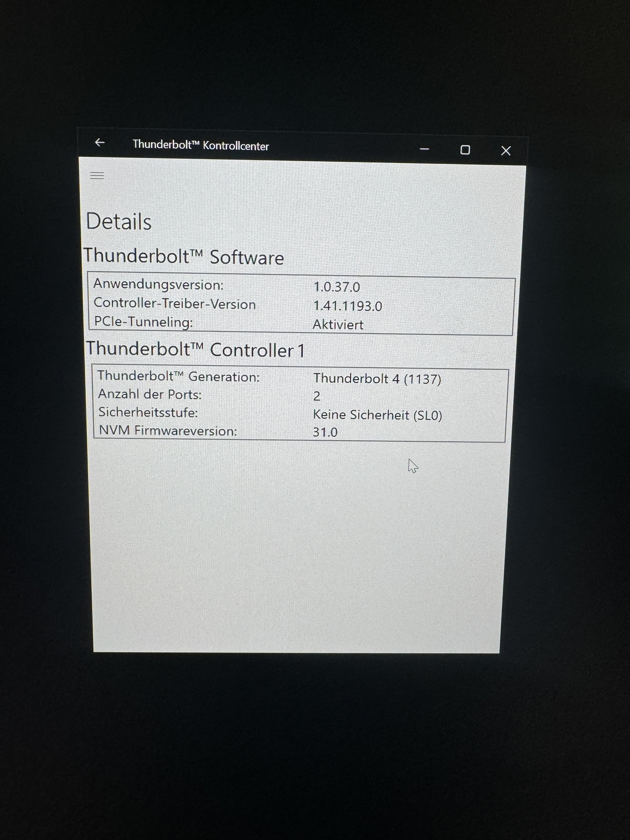
Task: Click the PCIe-Tunneling label
Action: click(144, 322)
